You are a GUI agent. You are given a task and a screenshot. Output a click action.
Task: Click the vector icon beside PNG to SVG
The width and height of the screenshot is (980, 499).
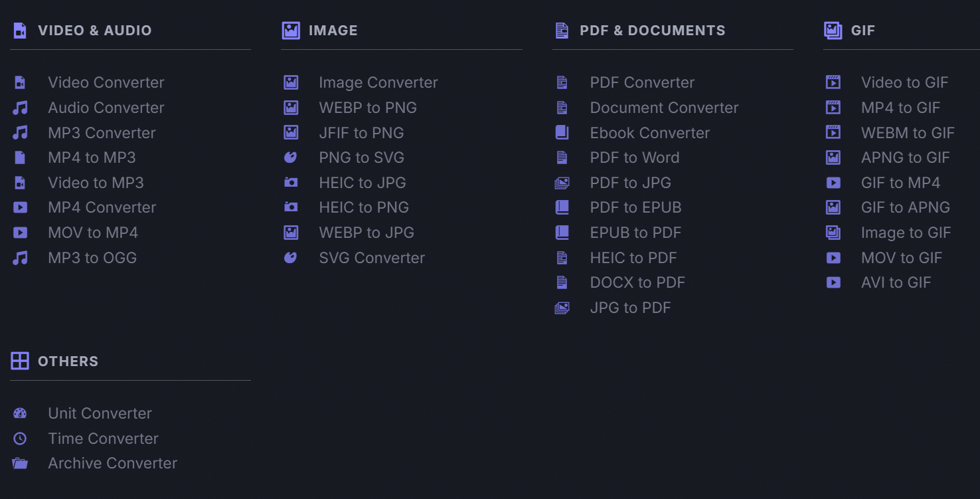[x=291, y=157]
